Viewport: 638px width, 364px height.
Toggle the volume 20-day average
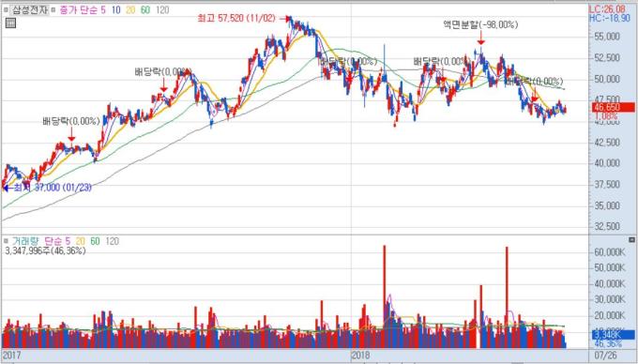click(x=80, y=241)
